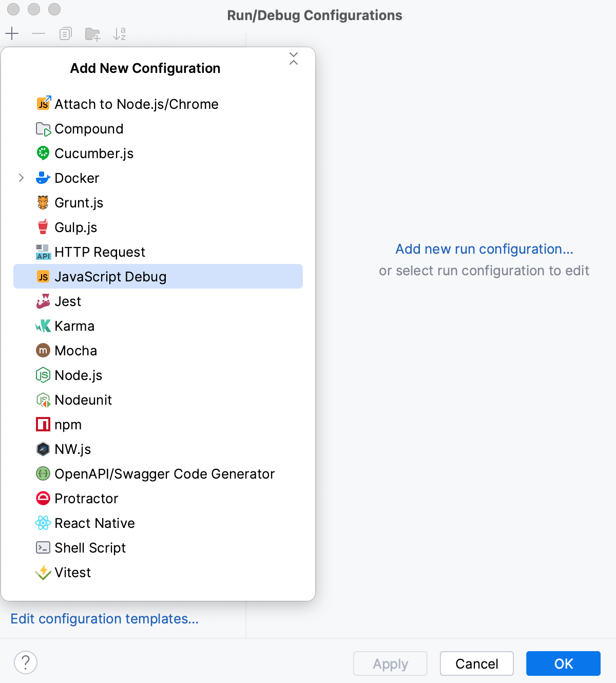Select React Native configuration type

94,523
